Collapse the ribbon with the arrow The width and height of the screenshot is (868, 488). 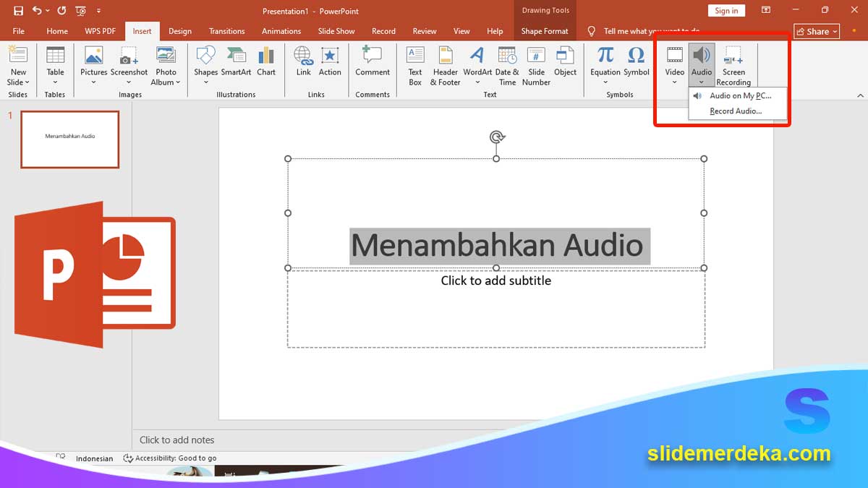point(860,95)
